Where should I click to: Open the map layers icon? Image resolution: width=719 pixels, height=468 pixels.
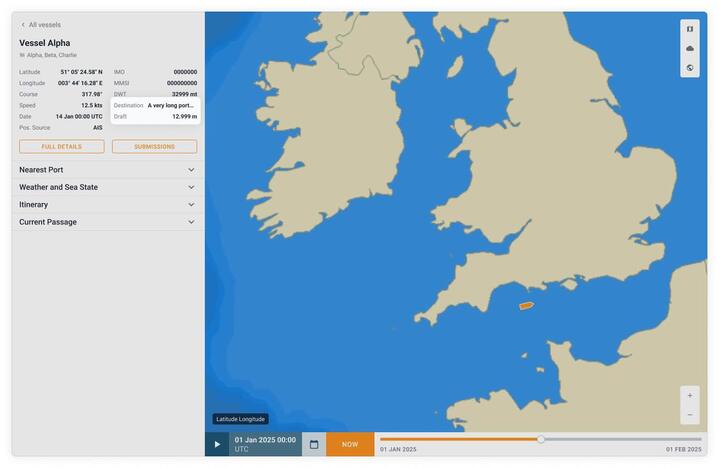690,29
